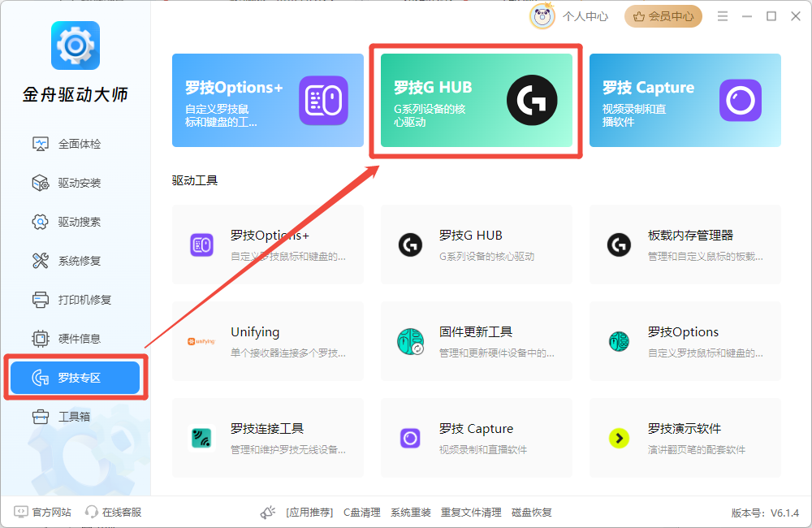Click the 系统修复 wrench icon

click(x=41, y=261)
